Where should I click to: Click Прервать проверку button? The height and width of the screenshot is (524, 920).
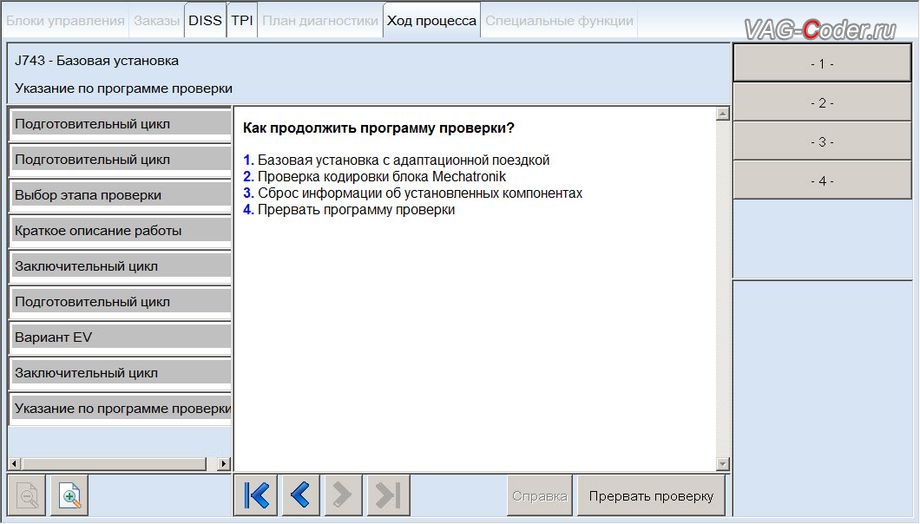pos(651,496)
